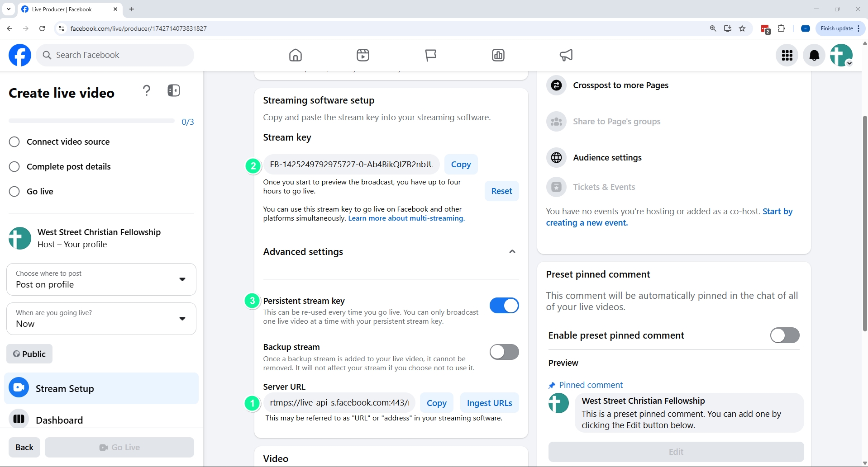Select the Go live step circle

coord(14,192)
